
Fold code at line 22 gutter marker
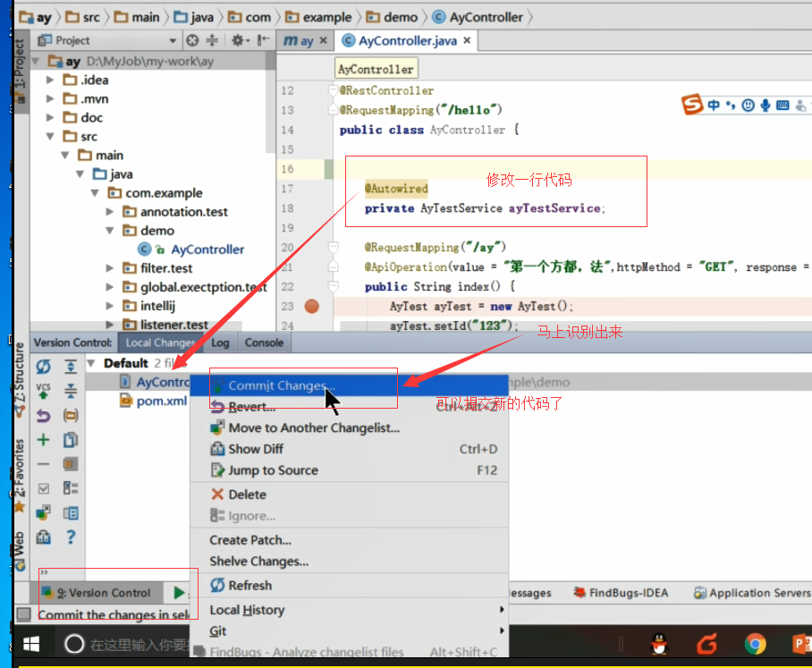[333, 286]
